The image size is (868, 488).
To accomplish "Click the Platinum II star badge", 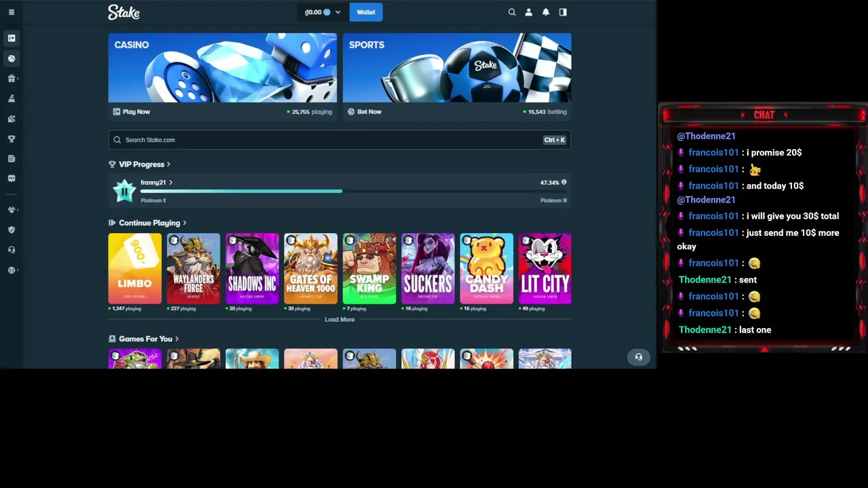I will point(124,190).
